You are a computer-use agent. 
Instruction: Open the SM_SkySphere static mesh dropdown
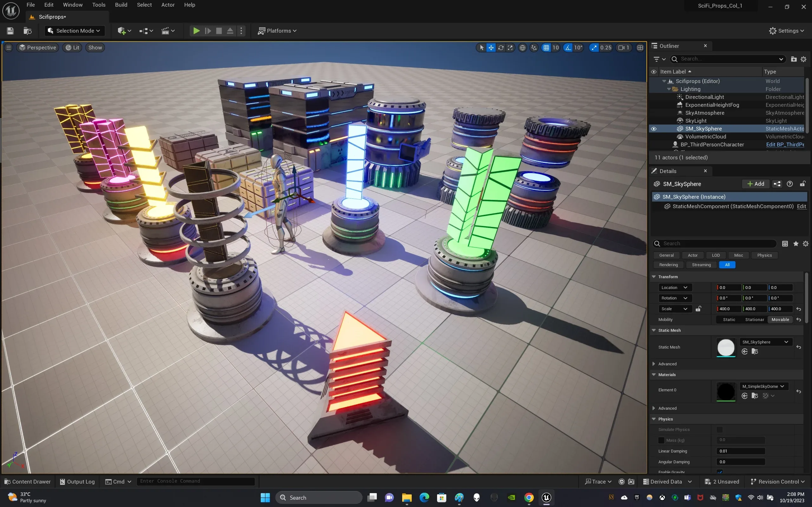[x=765, y=342]
